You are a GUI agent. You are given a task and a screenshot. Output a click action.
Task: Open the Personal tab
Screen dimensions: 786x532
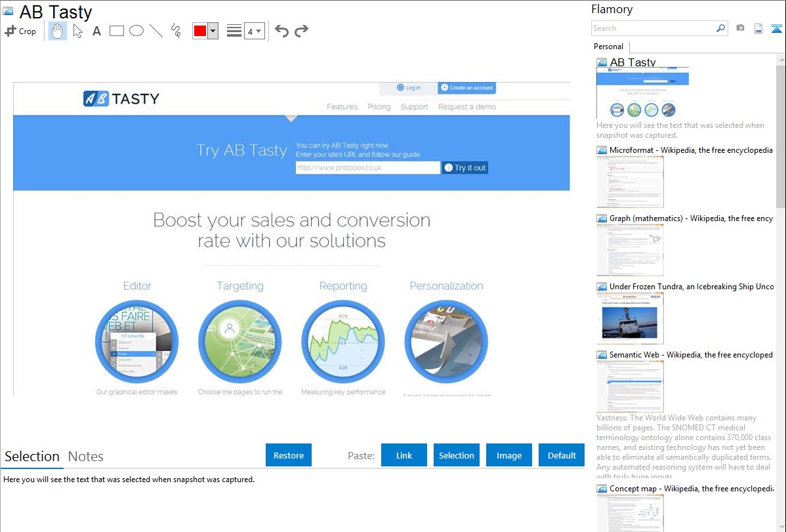pyautogui.click(x=609, y=47)
